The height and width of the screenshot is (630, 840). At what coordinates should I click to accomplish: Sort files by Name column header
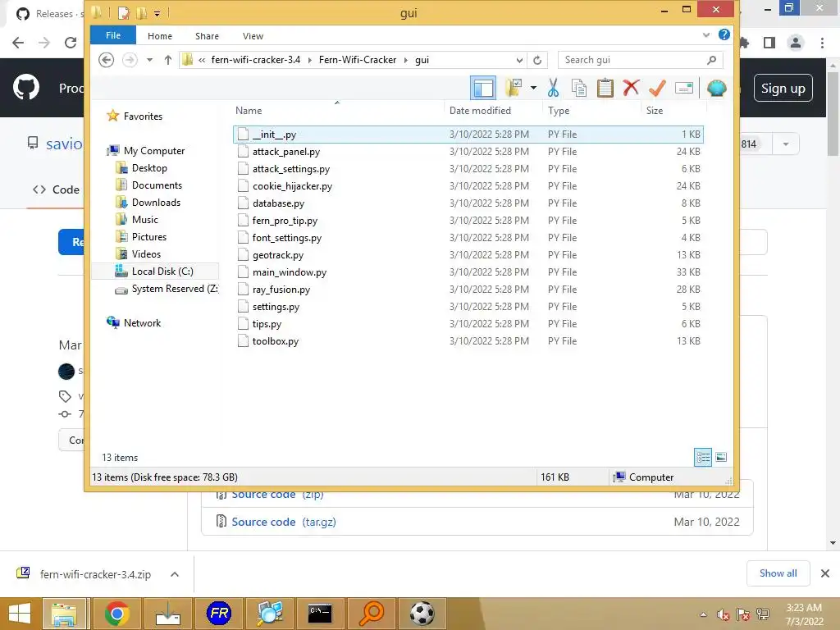tap(249, 111)
